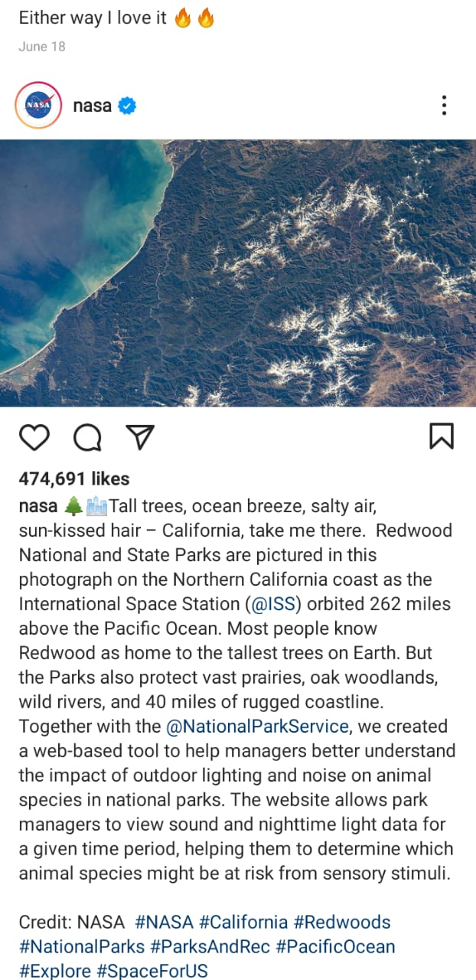Open the #Redwoods hashtag
476x980 pixels.
point(342,923)
